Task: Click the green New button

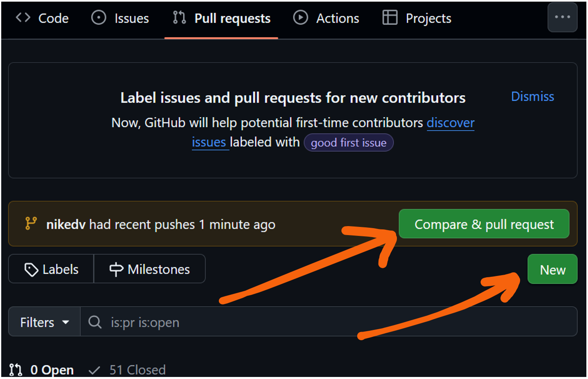Action: [552, 269]
